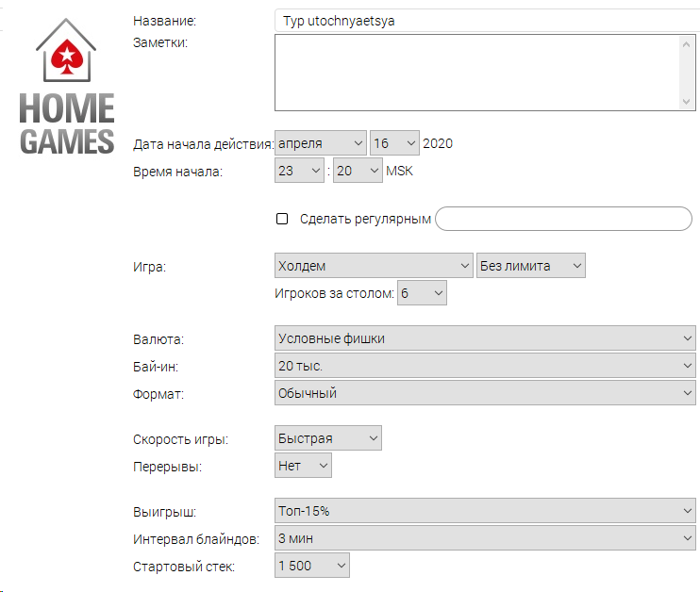
Task: Open the month dropdown showing апреля
Action: pos(321,143)
